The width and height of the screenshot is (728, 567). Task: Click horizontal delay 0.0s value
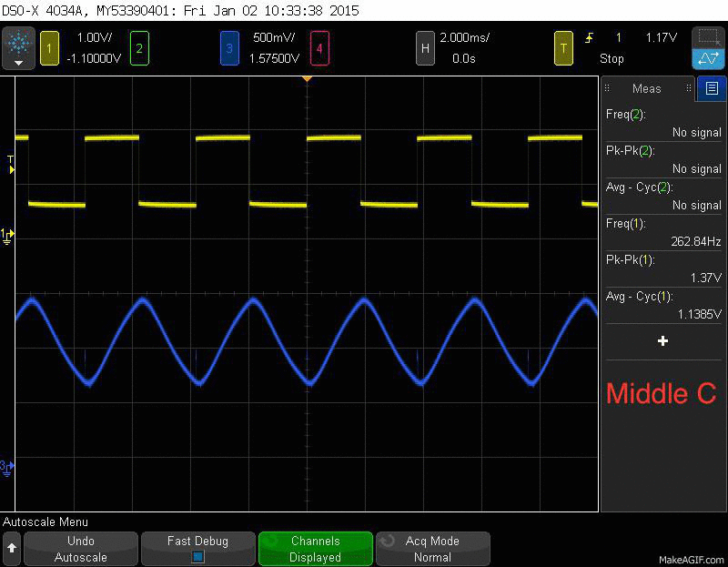(x=464, y=58)
